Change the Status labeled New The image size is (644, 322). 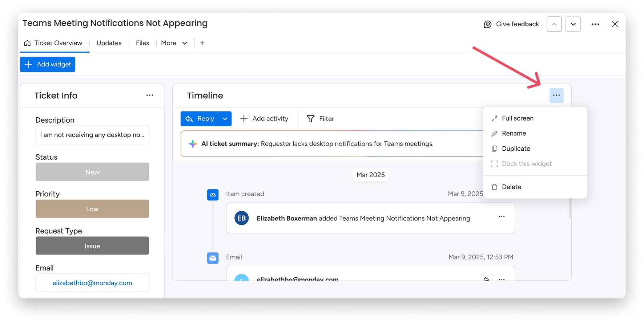92,172
